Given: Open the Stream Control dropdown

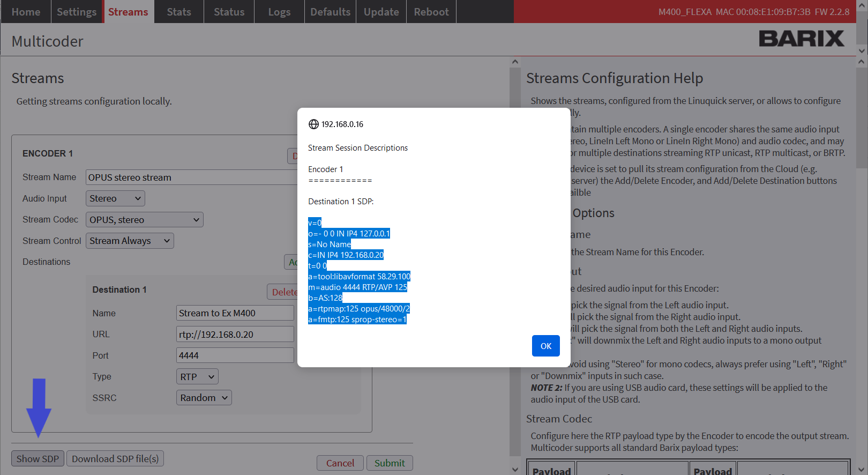Looking at the screenshot, I should [130, 241].
